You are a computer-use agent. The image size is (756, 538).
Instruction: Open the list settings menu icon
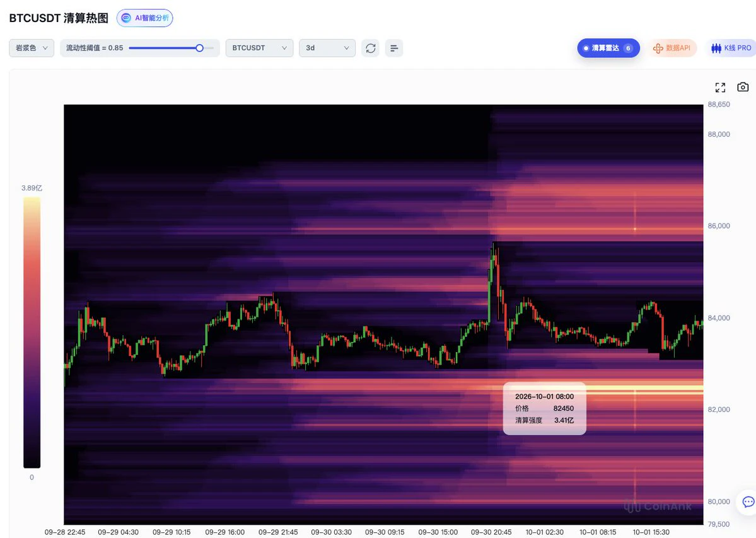tap(394, 48)
